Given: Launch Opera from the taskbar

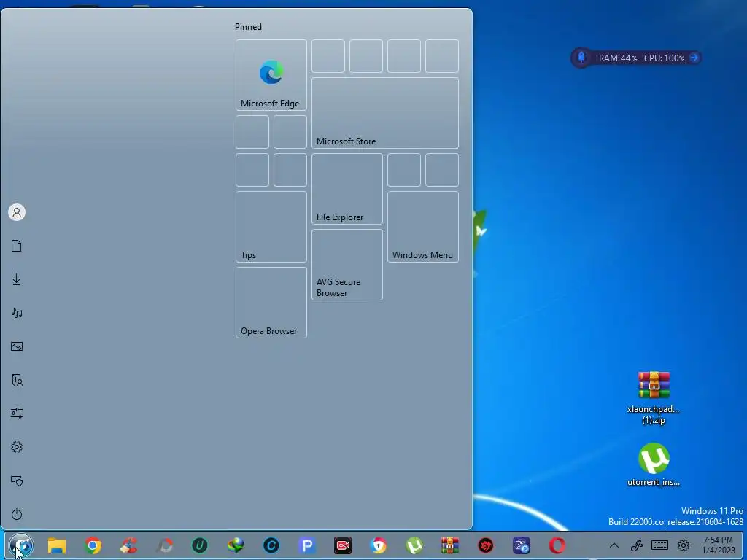Looking at the screenshot, I should coord(557,545).
